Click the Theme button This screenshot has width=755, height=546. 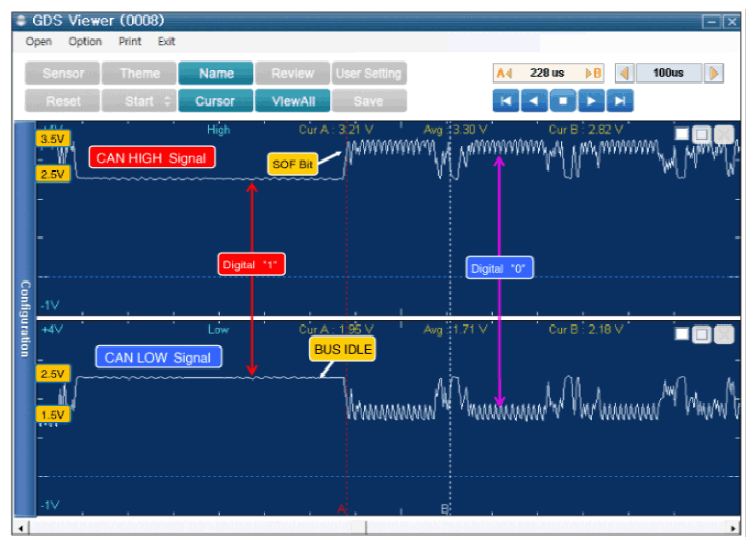139,73
